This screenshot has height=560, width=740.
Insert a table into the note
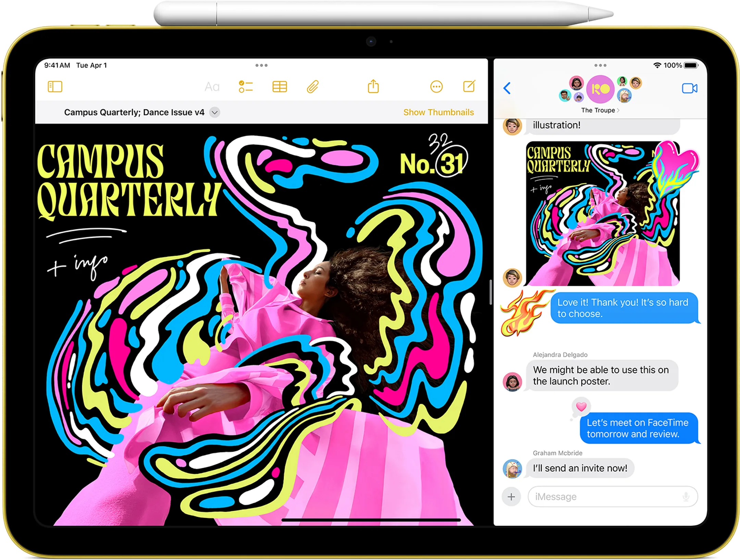coord(280,87)
